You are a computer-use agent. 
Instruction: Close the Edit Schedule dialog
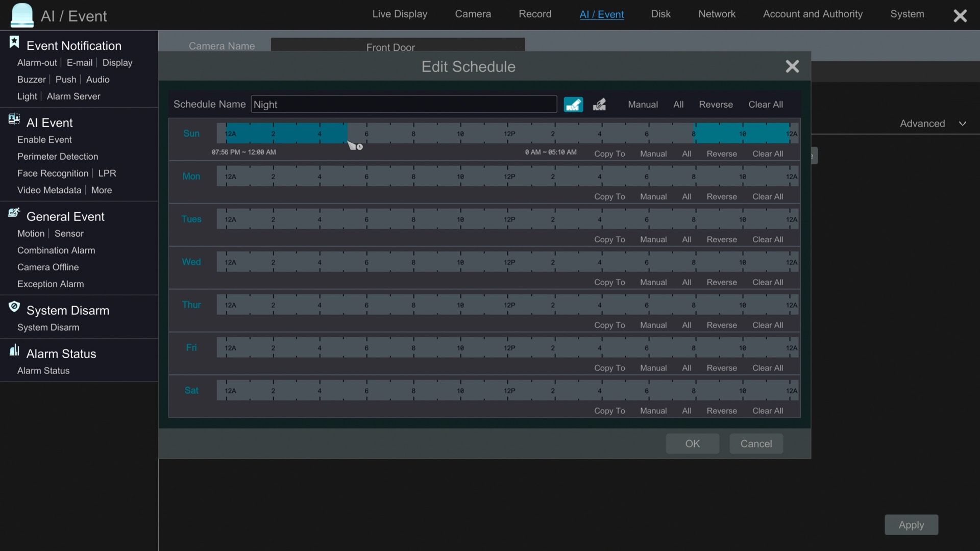click(x=792, y=66)
